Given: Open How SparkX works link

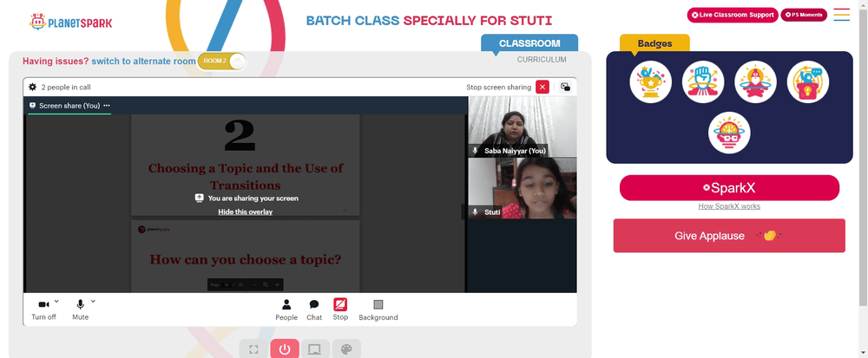Looking at the screenshot, I should 729,206.
